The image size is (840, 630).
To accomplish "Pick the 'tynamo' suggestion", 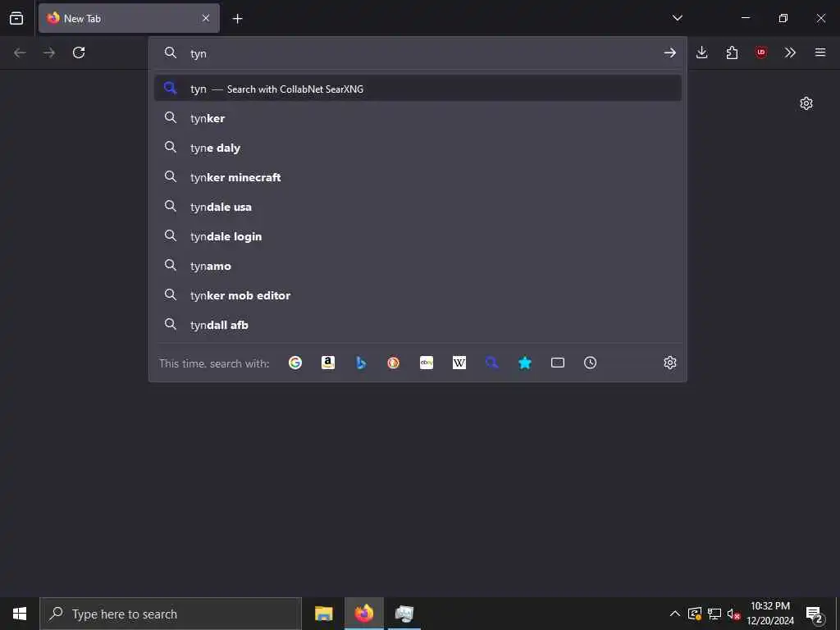I will click(418, 265).
